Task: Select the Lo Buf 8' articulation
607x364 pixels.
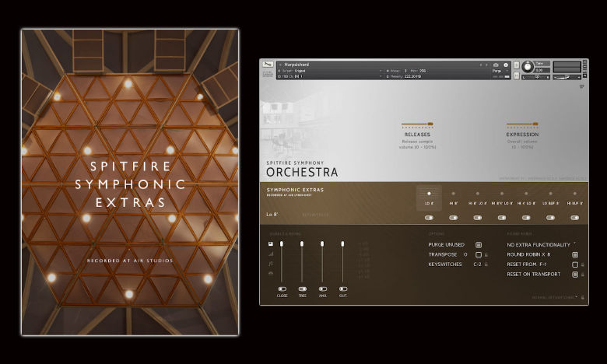Action: tap(550, 198)
